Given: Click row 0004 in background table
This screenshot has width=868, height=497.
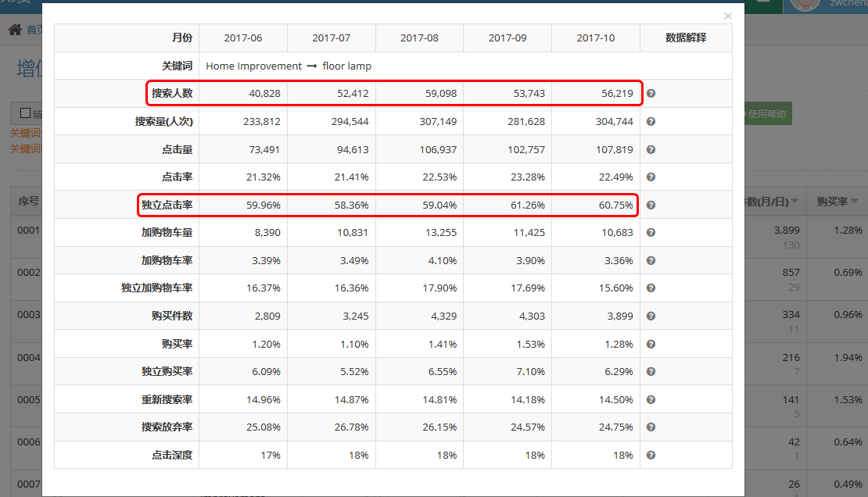Looking at the screenshot, I should pyautogui.click(x=29, y=358).
